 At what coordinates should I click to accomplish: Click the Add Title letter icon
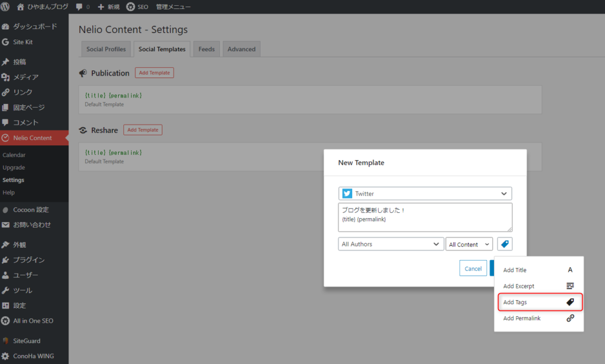point(570,270)
